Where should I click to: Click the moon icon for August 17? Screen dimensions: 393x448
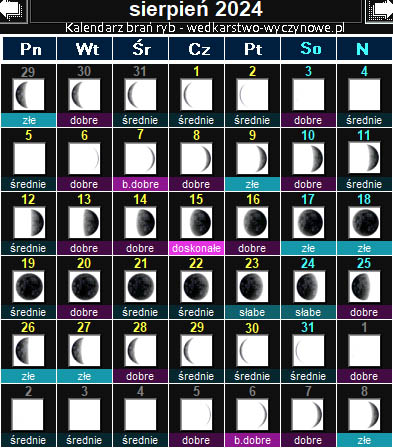point(308,223)
